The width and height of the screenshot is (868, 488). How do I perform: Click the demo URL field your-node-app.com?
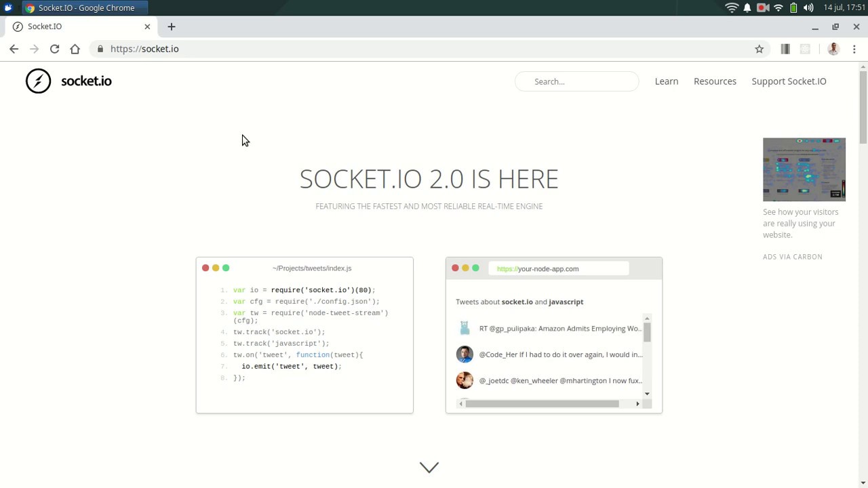558,269
